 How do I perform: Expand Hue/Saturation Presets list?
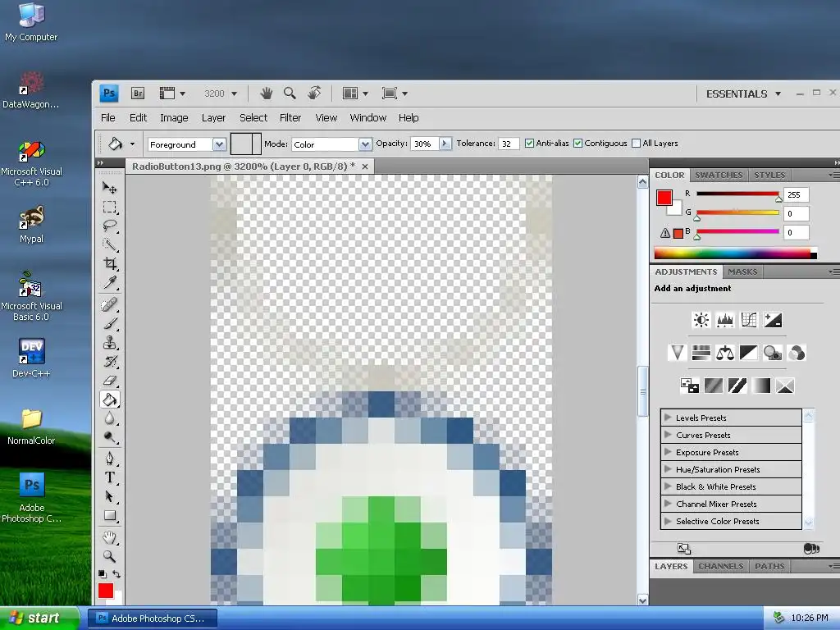click(668, 468)
